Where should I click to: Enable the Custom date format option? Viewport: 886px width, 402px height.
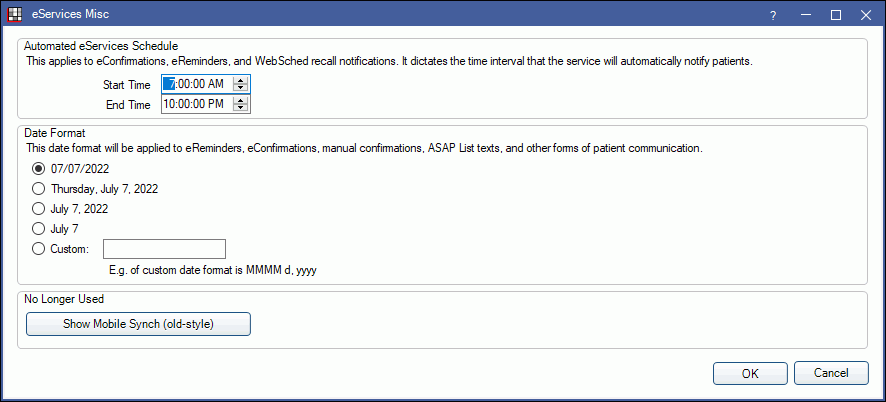(x=38, y=249)
